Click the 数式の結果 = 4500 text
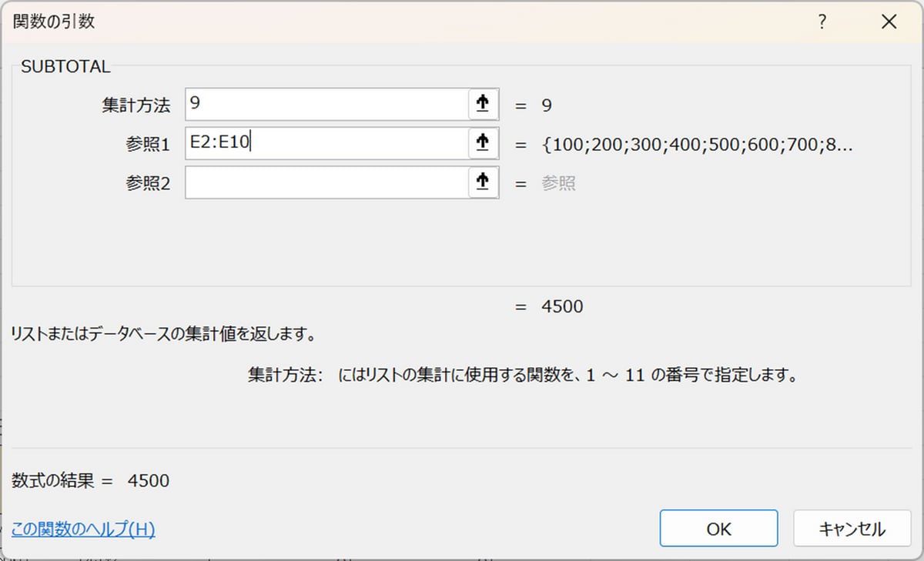 (x=91, y=481)
